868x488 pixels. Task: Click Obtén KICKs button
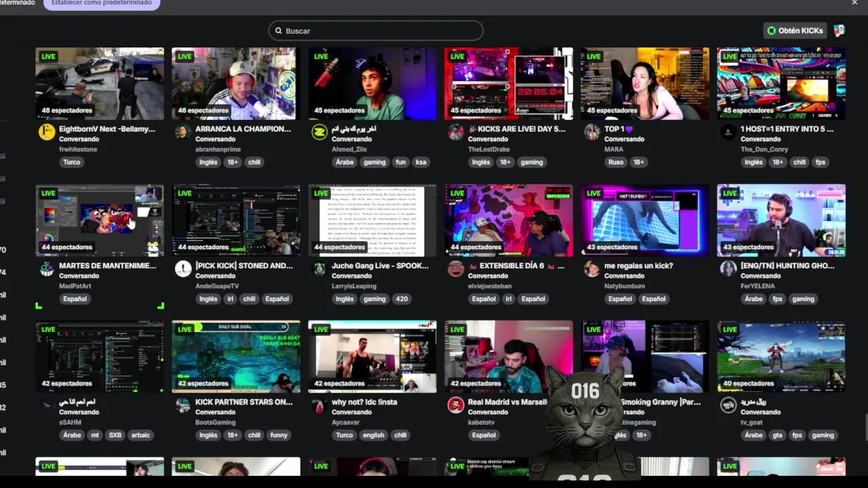(795, 30)
